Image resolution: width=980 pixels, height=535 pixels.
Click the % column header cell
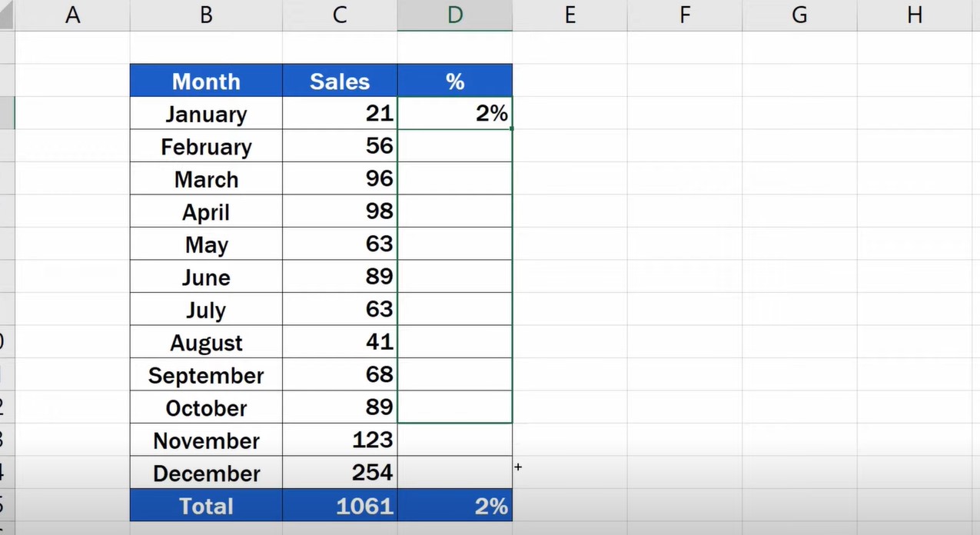coord(455,81)
